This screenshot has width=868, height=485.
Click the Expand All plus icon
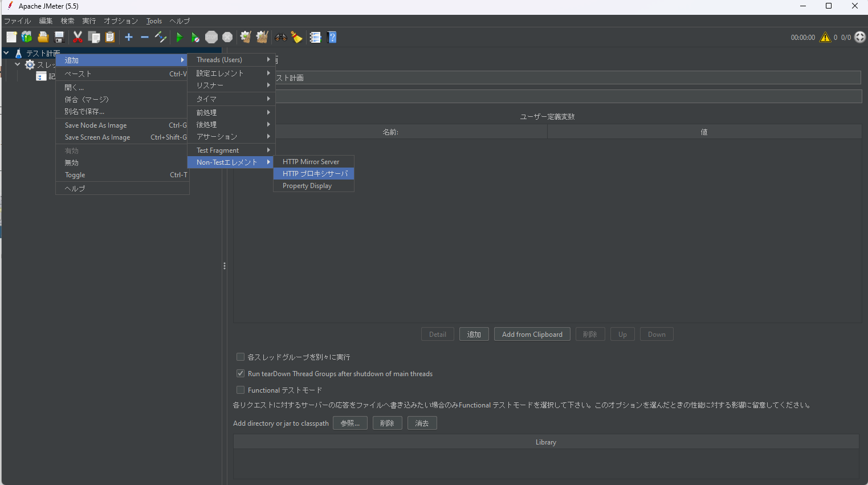[129, 37]
